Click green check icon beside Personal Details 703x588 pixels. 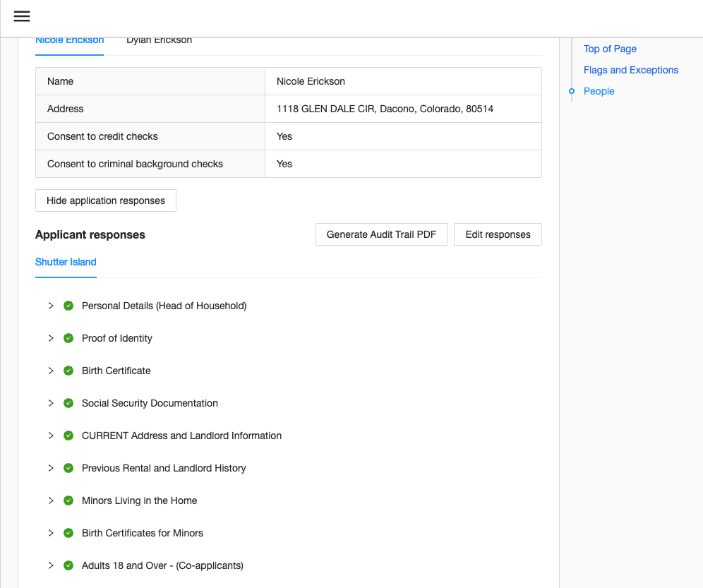(x=68, y=306)
